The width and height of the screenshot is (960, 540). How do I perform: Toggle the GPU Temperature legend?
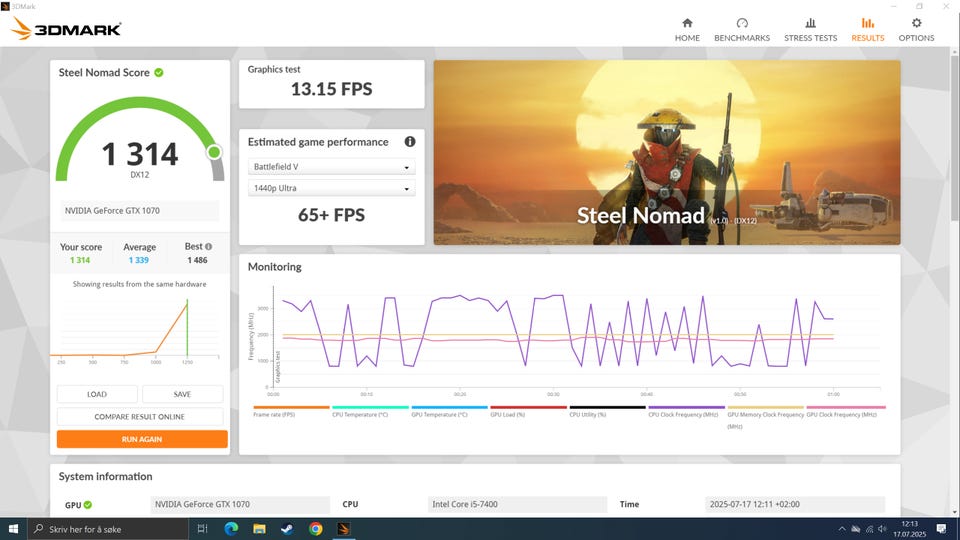click(449, 411)
